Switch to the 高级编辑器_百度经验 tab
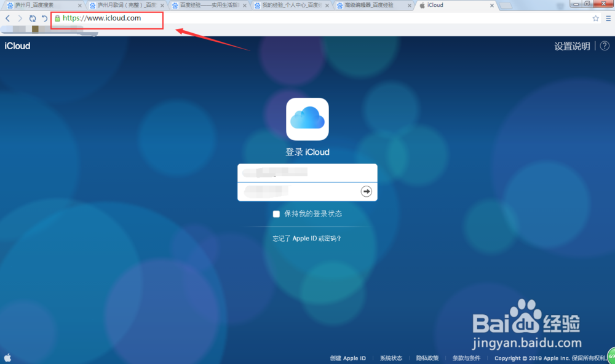Viewport: 615px width, 364px height. click(x=373, y=6)
